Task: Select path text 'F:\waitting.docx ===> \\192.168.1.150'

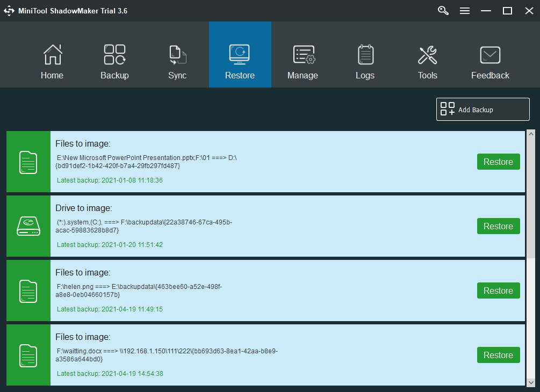Action: (x=113, y=351)
